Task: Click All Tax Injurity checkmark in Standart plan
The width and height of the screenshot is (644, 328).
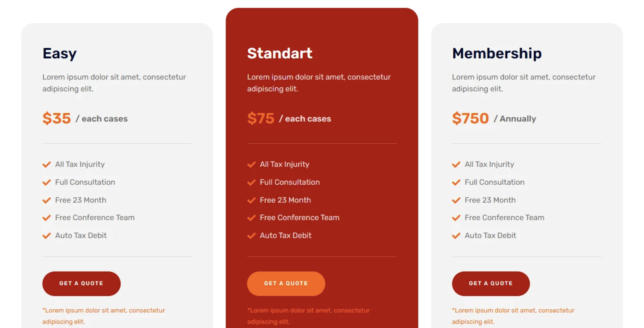Action: 251,164
